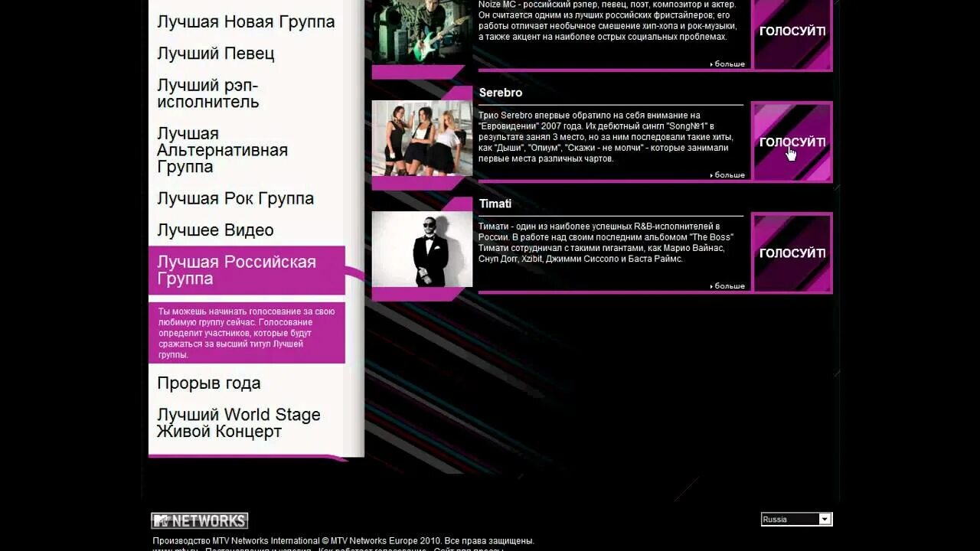Vote for Serebro with Голосуйте button
Viewport: 980px width, 551px height.
pos(792,142)
